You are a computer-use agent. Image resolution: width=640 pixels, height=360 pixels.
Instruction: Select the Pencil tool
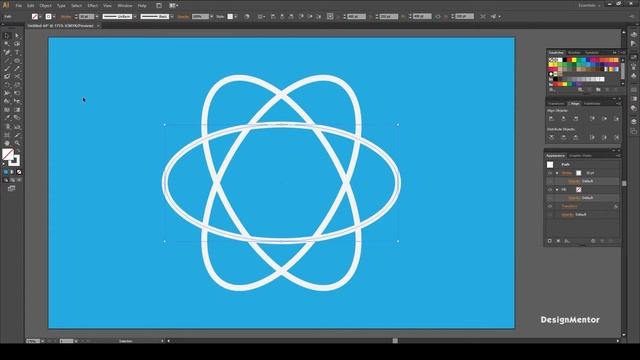pos(17,69)
